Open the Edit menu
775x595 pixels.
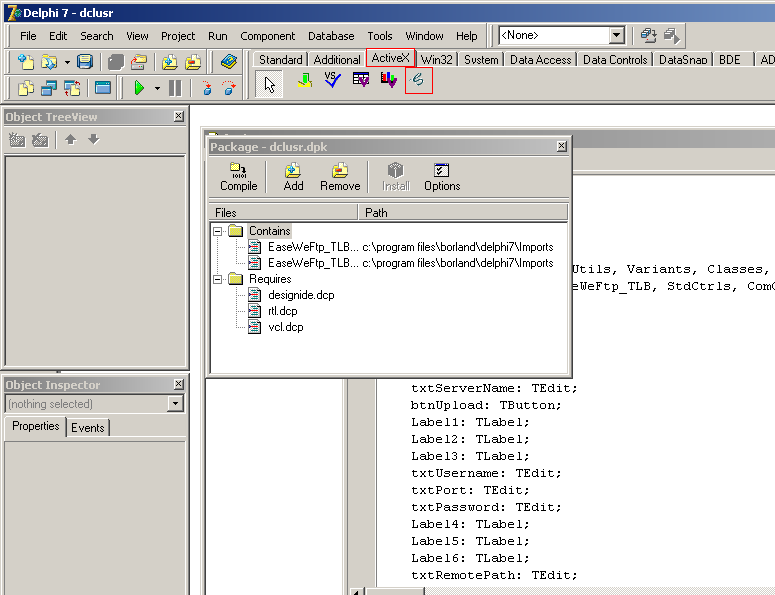[58, 36]
